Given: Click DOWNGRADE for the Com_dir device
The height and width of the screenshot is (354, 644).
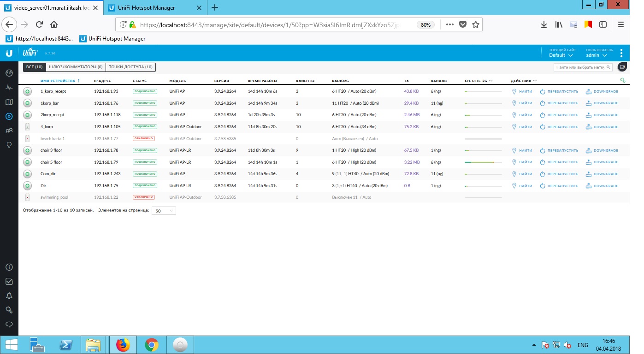Looking at the screenshot, I should click(602, 174).
